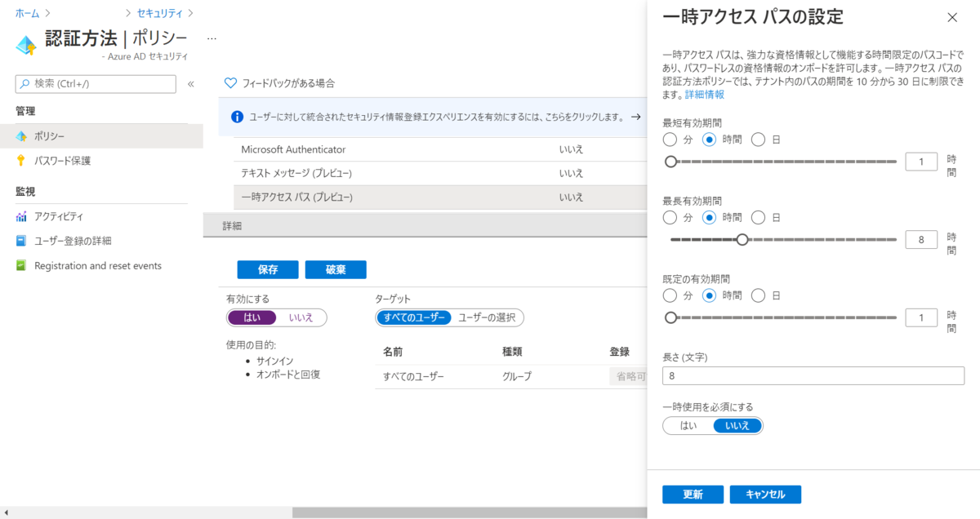Set 一時使用を必須にする to はい
This screenshot has width=980, height=519.
pos(688,425)
